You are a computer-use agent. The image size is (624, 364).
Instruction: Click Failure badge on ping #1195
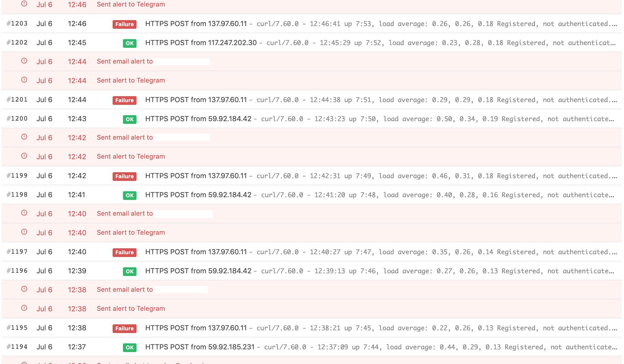(x=125, y=328)
